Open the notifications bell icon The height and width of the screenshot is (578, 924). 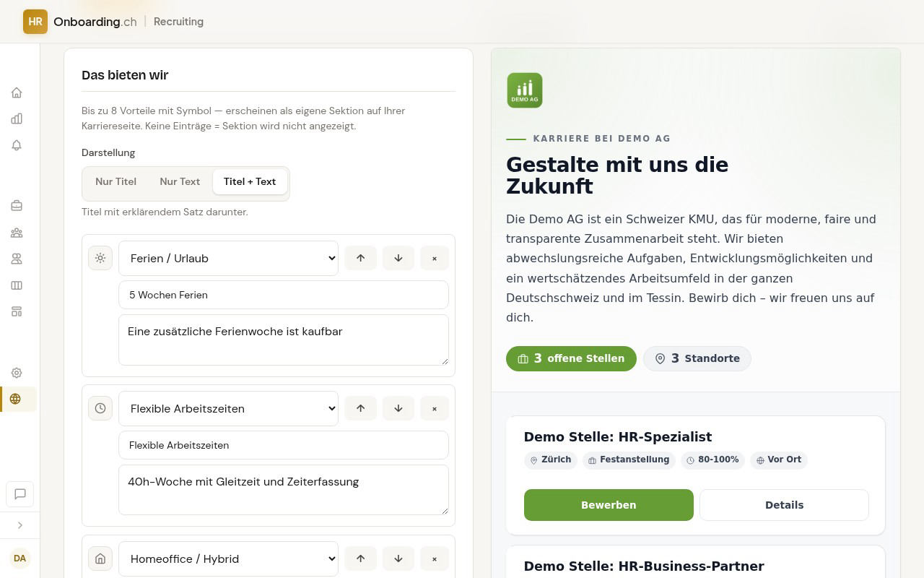(x=17, y=145)
